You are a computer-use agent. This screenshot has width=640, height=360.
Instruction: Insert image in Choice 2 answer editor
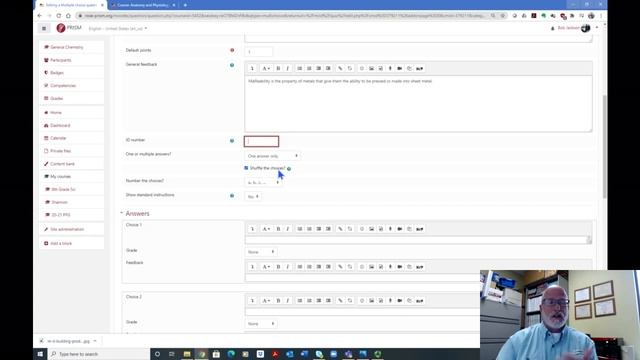371,301
